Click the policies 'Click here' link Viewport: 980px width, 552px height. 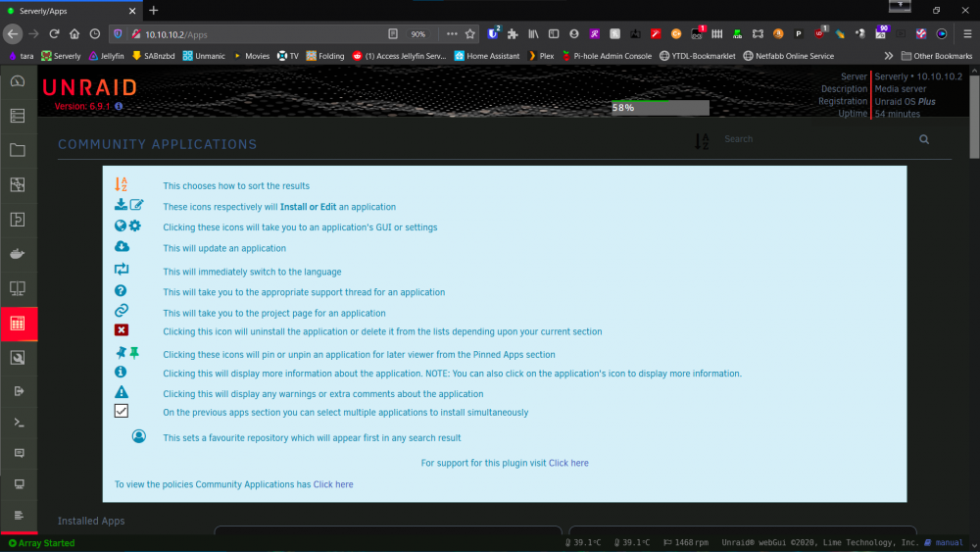coord(333,484)
